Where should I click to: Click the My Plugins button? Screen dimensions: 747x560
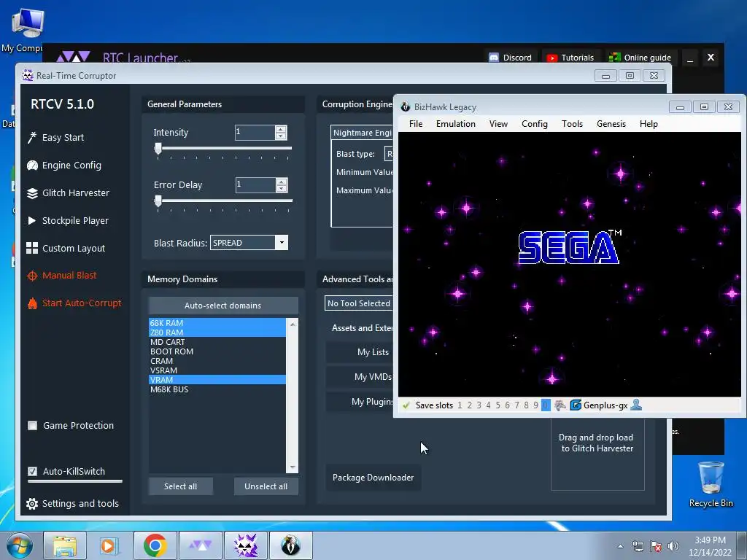tap(360, 402)
